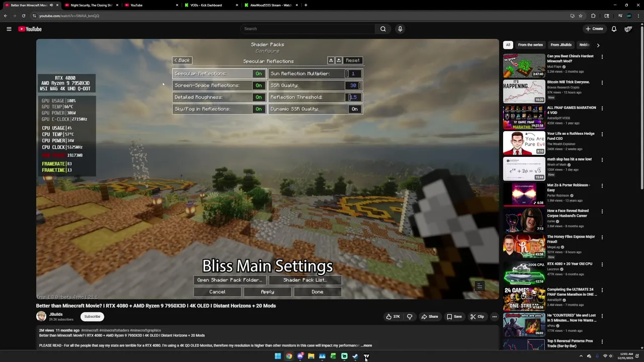The width and height of the screenshot is (644, 362).
Task: Open options for 'math slop has hit a new low'
Action: [x=602, y=160]
